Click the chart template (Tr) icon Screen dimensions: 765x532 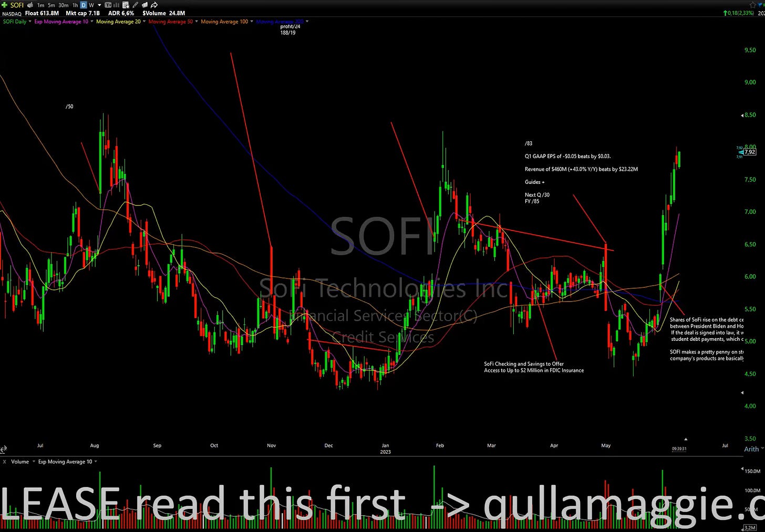(x=108, y=5)
